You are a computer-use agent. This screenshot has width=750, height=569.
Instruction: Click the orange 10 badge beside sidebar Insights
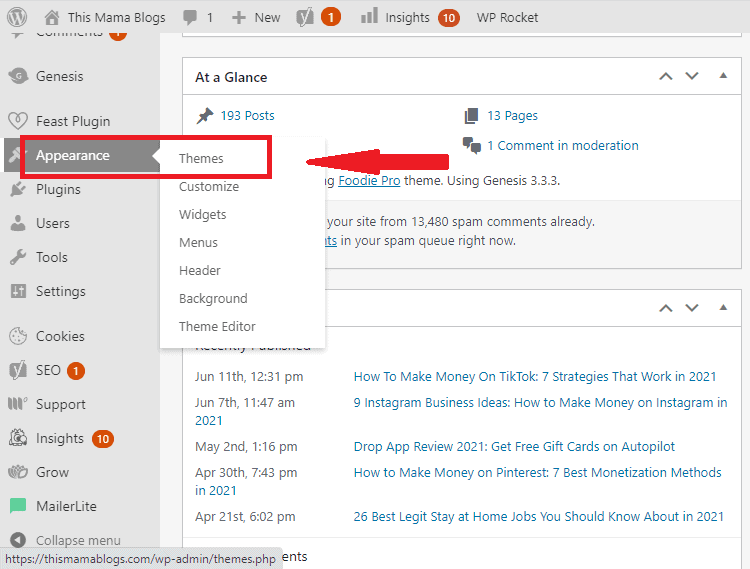[103, 439]
